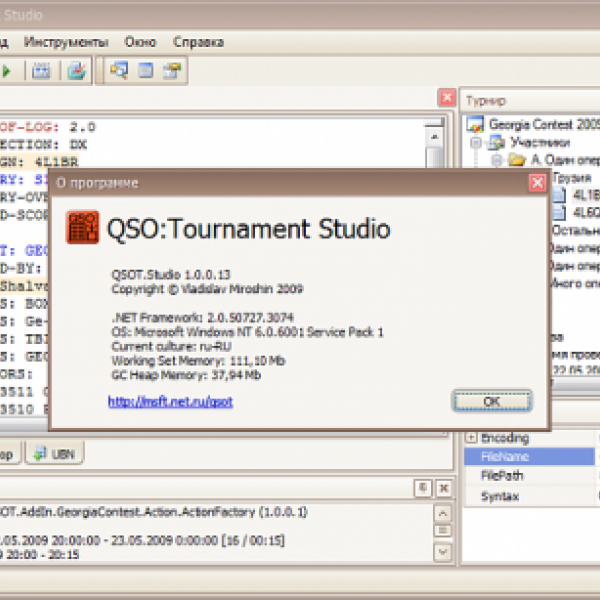Image resolution: width=600 pixels, height=600 pixels.
Task: Switch to the UBN tab
Action: (x=54, y=453)
